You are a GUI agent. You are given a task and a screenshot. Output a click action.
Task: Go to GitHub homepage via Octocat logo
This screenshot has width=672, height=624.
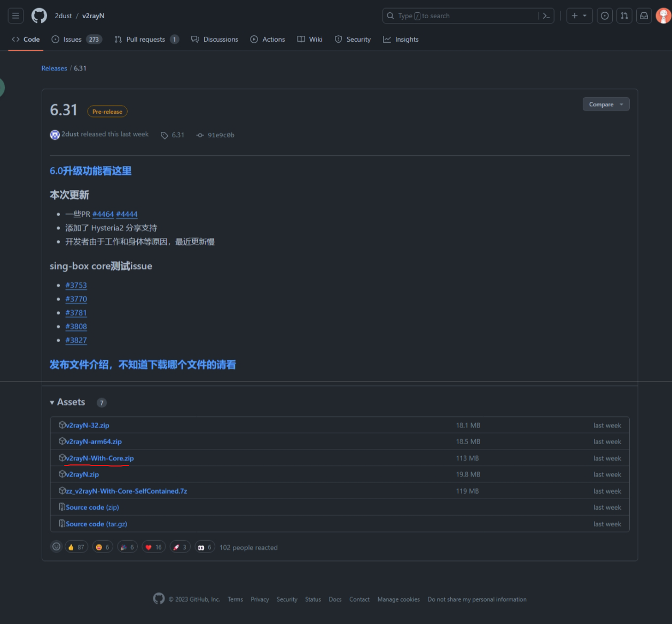(x=39, y=16)
